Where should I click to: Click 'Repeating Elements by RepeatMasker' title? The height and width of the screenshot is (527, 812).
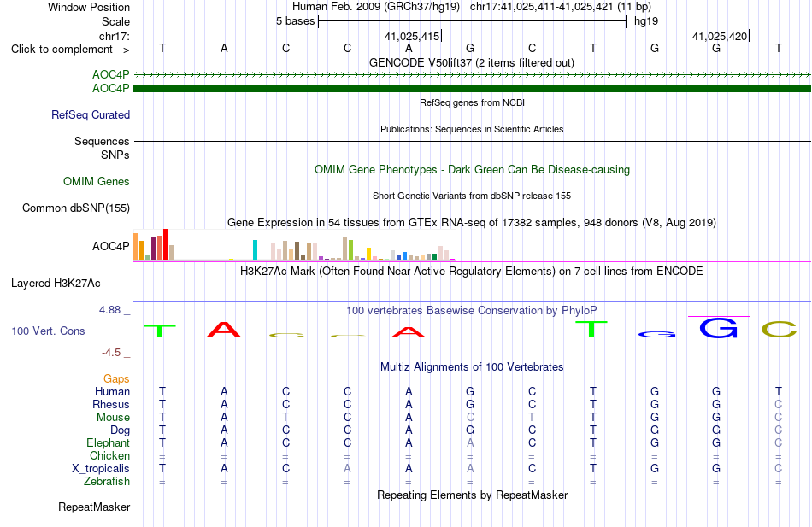tap(472, 495)
